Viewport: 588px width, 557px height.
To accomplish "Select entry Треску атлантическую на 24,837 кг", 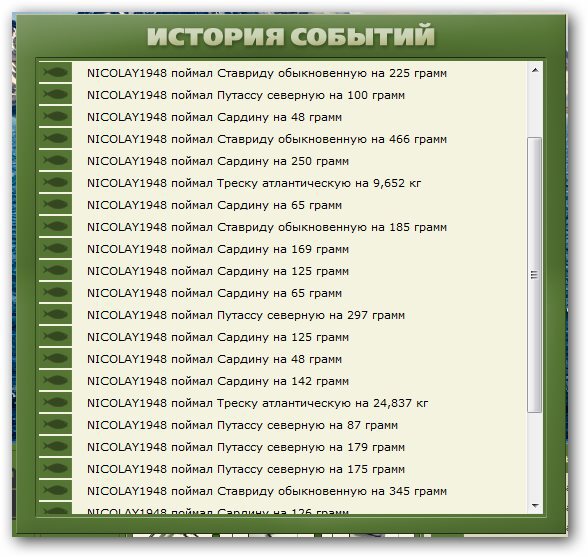I will (257, 403).
